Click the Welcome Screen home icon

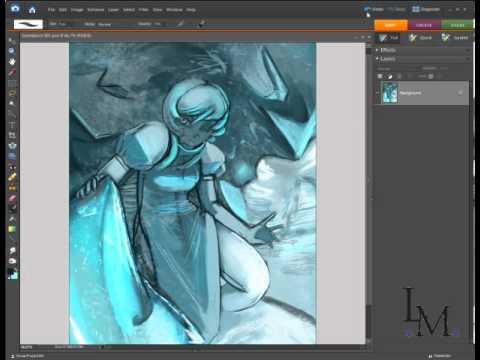point(32,10)
